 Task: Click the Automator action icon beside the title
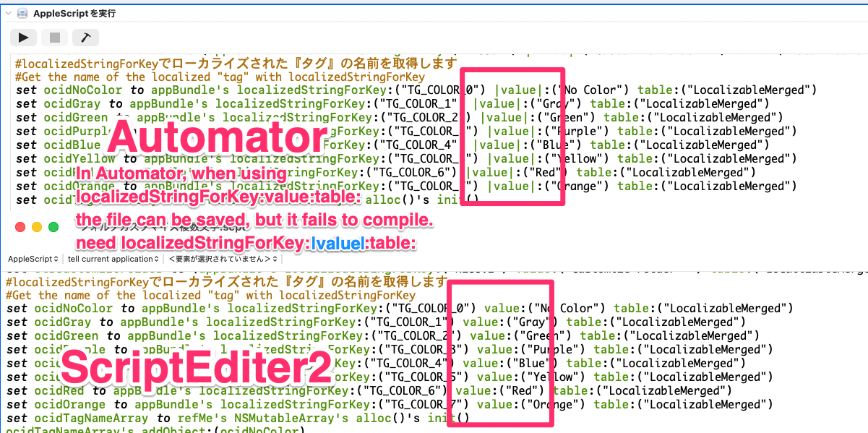click(x=22, y=14)
